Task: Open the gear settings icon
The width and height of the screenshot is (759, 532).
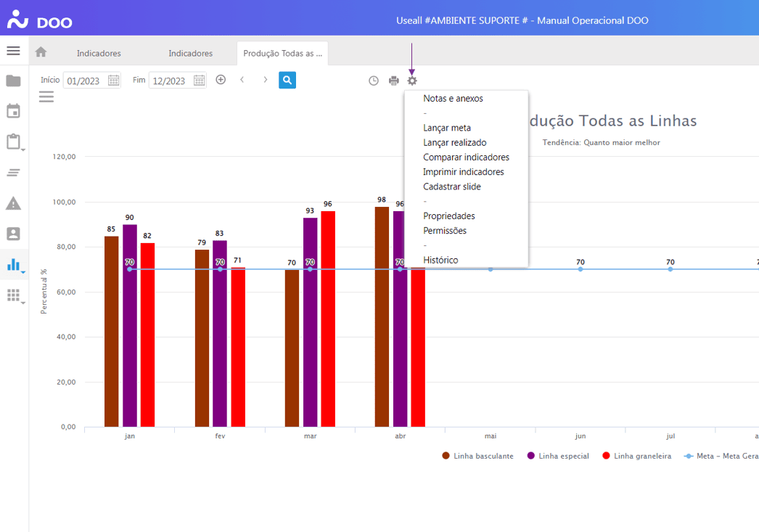Action: (412, 81)
